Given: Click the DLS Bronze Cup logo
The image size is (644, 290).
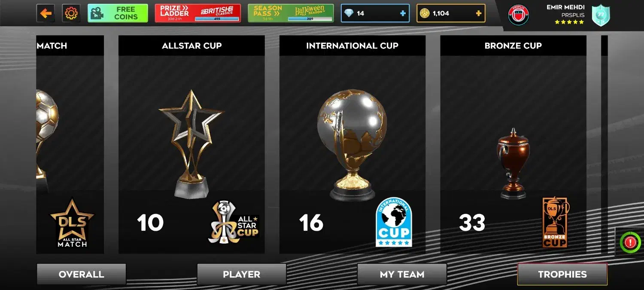Looking at the screenshot, I should 555,222.
